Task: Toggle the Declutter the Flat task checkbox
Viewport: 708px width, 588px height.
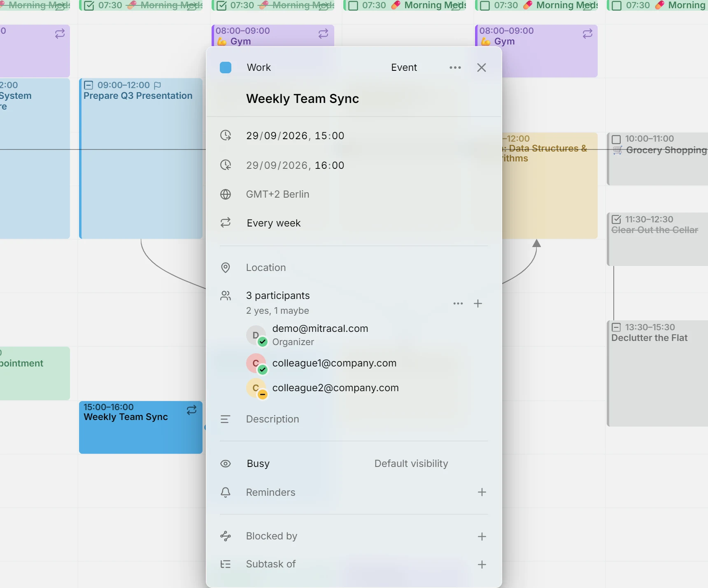Action: click(616, 327)
